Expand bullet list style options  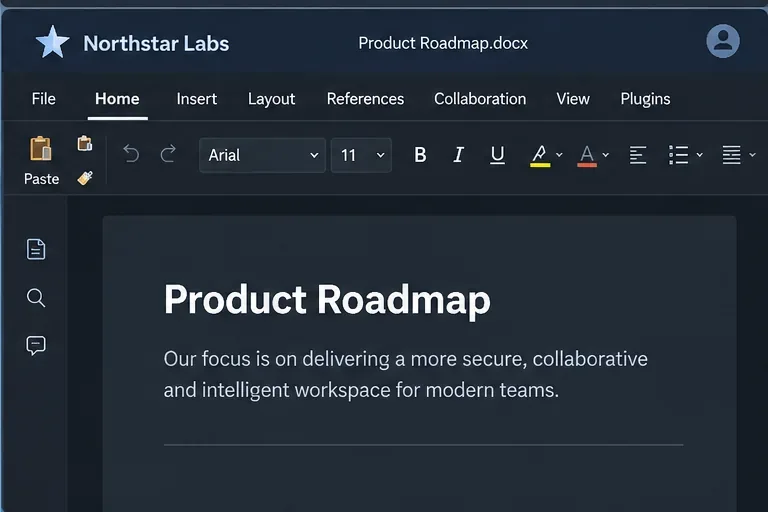pyautogui.click(x=699, y=155)
